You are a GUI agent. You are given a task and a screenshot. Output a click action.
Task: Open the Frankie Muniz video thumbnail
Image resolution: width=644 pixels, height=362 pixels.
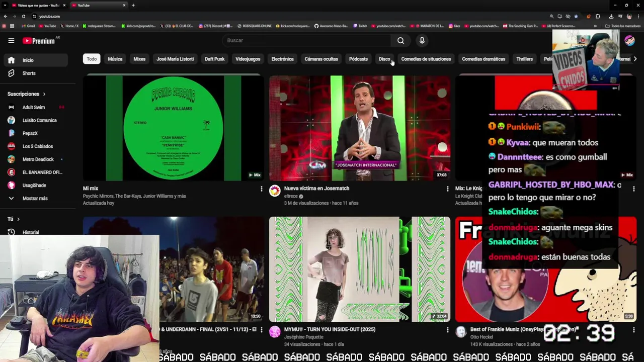pos(546,269)
